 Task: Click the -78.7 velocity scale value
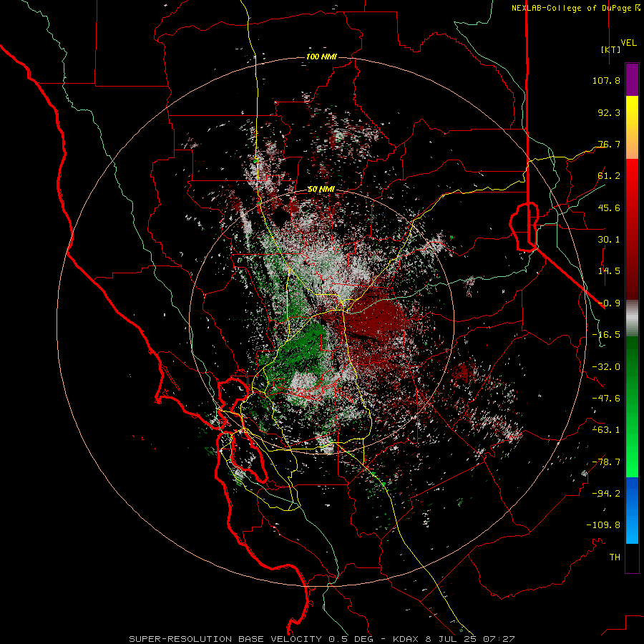point(606,462)
